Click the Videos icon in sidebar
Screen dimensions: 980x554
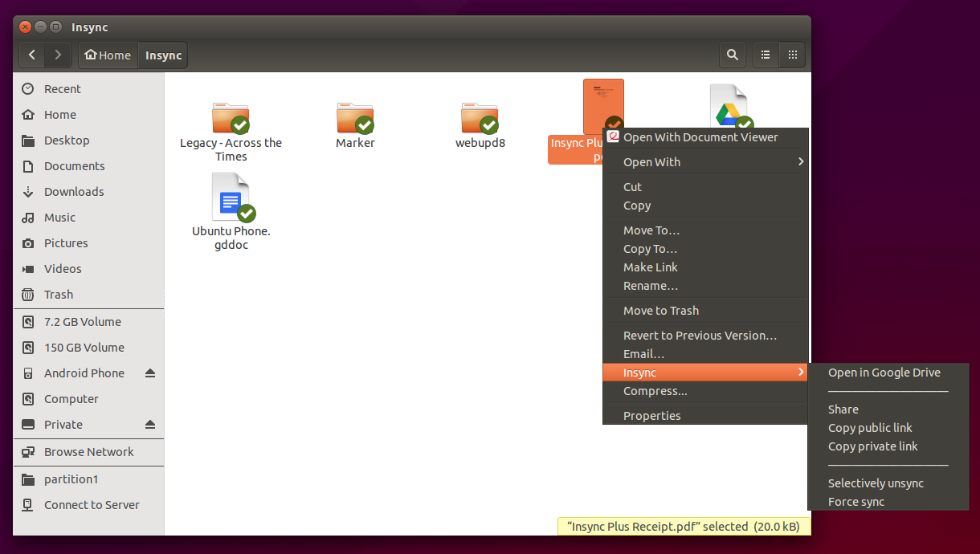(28, 269)
